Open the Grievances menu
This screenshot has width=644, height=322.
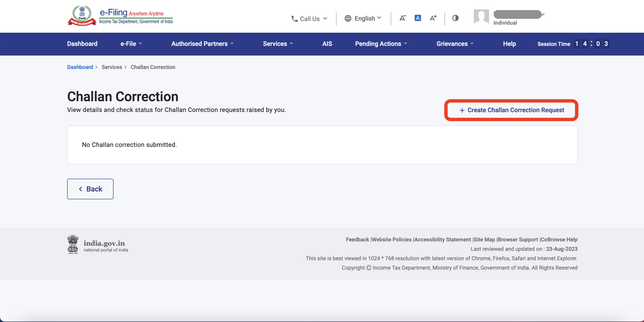455,44
